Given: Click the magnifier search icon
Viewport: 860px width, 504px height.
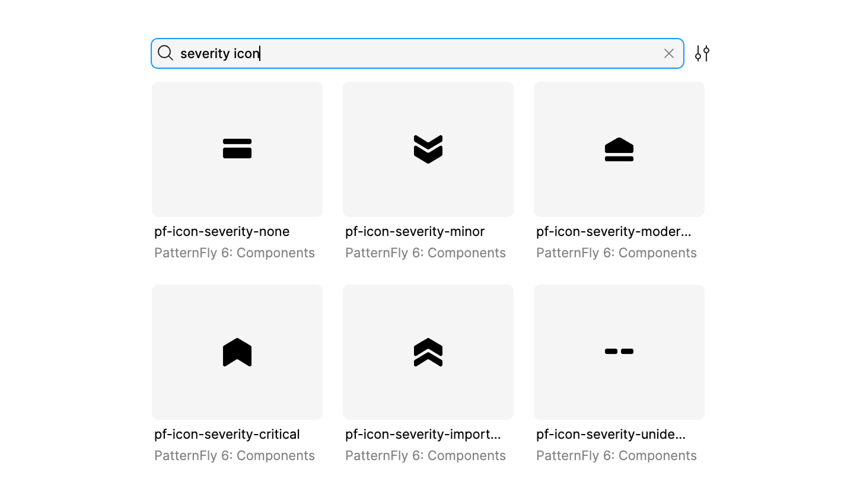Looking at the screenshot, I should tap(165, 53).
